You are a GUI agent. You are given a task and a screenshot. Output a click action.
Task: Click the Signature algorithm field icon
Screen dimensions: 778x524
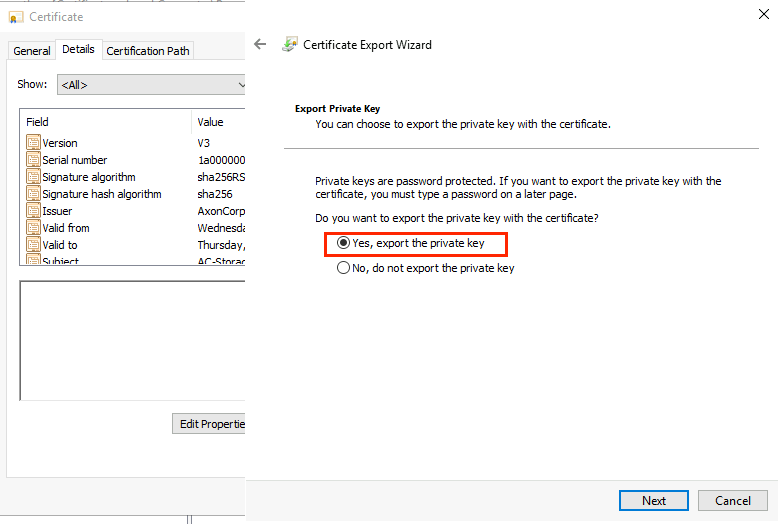click(33, 177)
